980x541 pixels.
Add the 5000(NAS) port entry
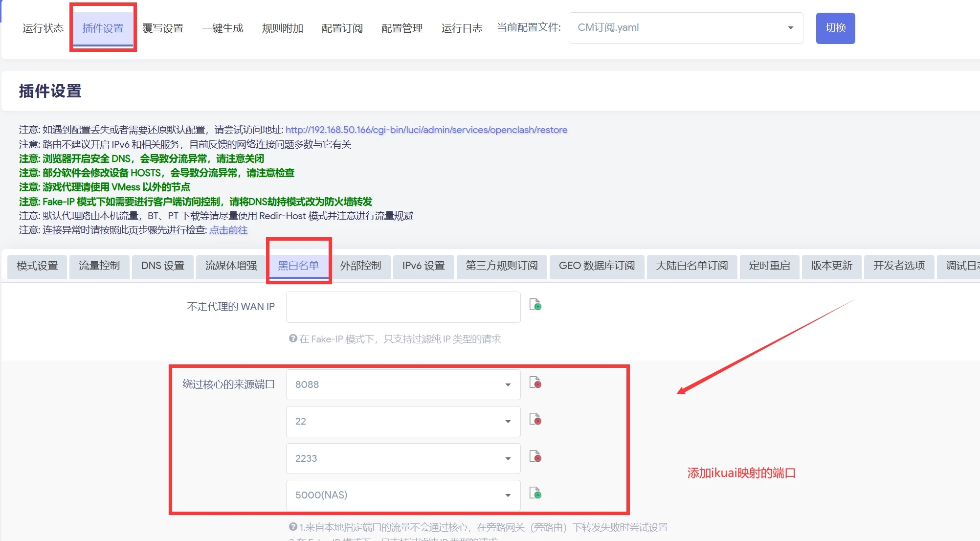[535, 493]
